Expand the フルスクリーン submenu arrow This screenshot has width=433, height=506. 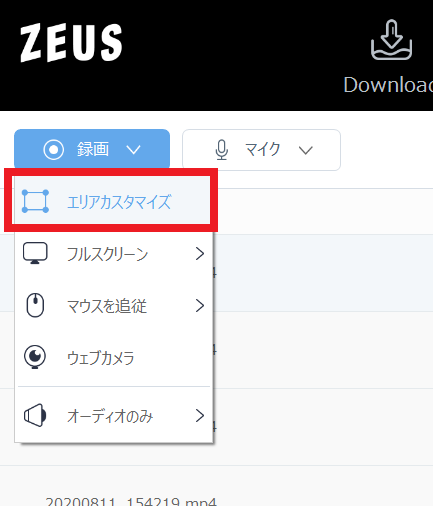point(200,254)
